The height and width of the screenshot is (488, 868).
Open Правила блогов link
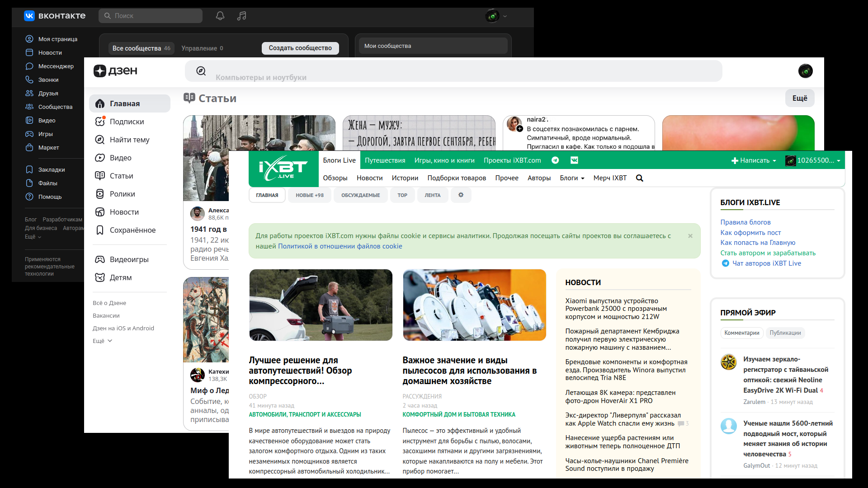745,222
